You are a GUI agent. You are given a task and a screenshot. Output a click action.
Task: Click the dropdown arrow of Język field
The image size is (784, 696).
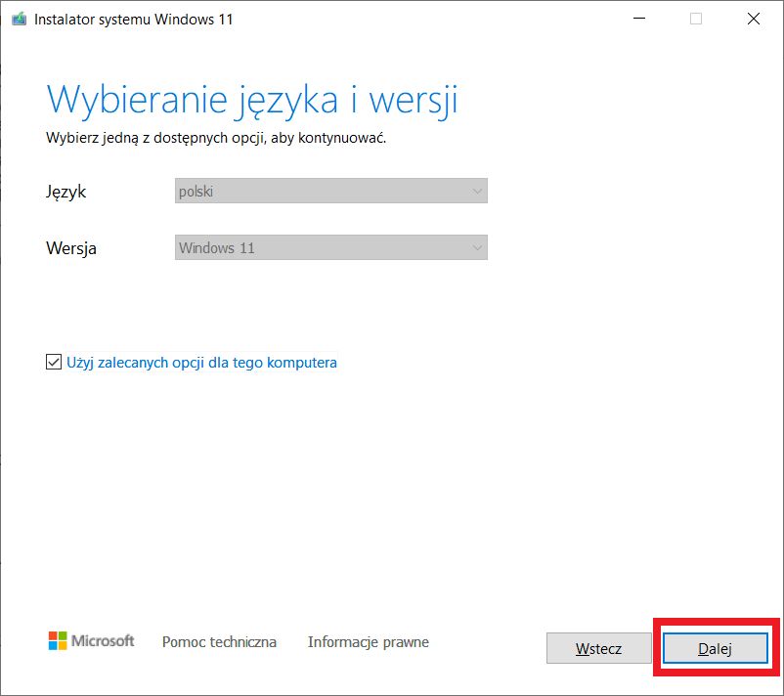477,191
